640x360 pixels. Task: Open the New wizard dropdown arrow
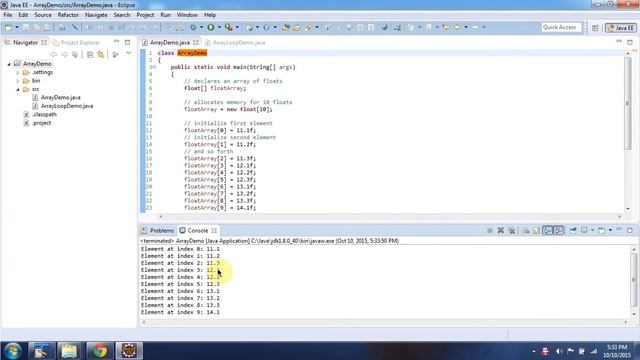click(17, 27)
